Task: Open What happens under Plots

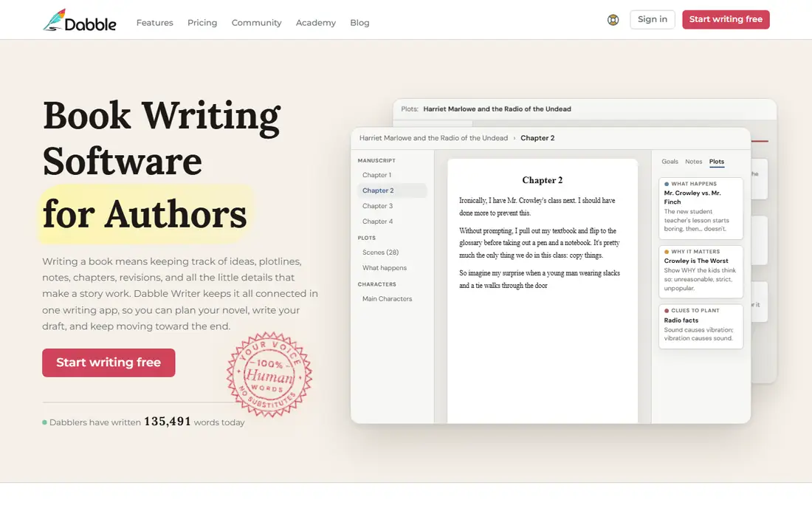Action: point(385,268)
